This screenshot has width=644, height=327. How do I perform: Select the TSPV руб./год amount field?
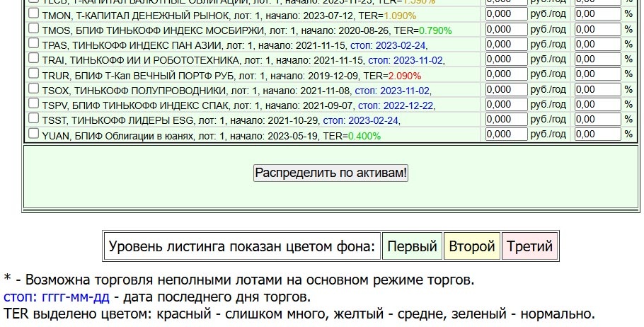click(x=506, y=104)
